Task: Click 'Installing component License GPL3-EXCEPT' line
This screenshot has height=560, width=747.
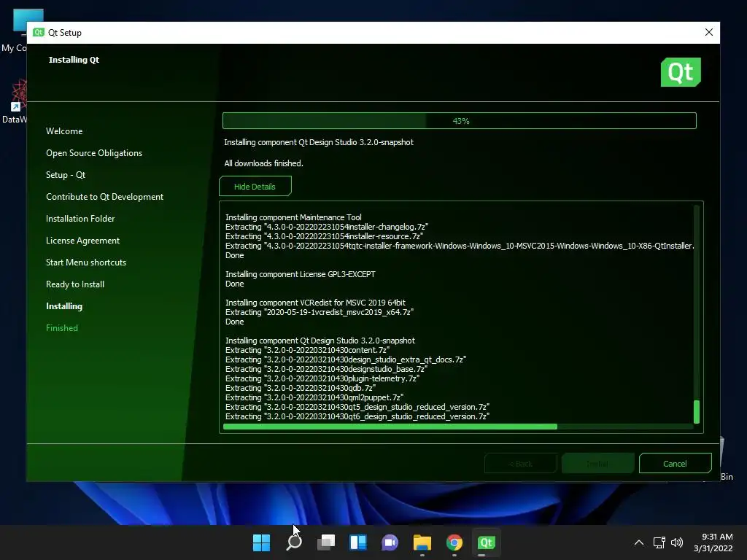Action: coord(300,274)
